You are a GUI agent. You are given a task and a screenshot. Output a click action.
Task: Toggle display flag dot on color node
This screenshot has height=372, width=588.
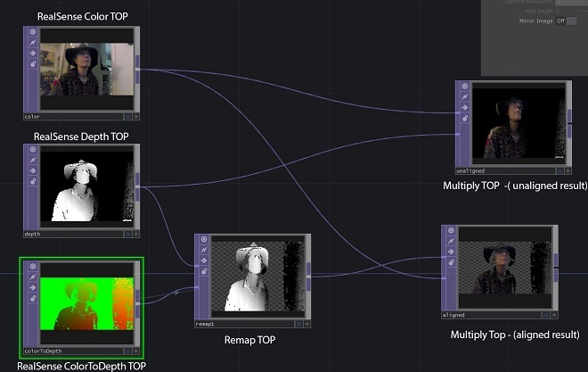[128, 117]
